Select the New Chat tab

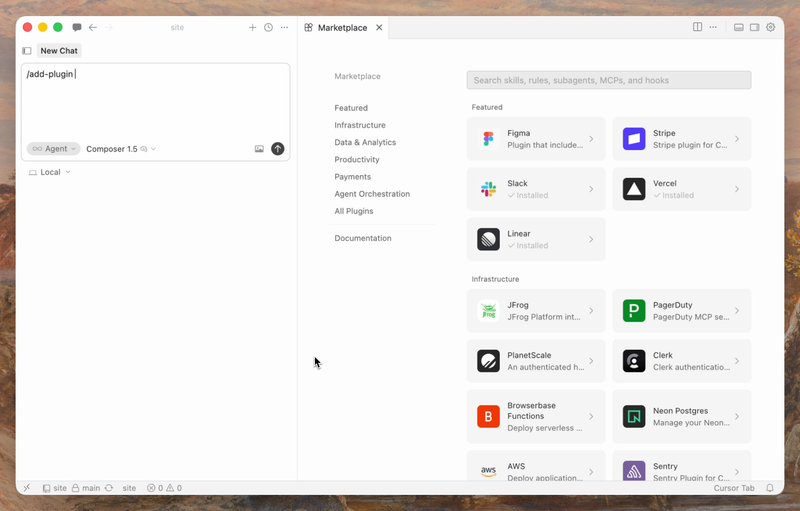59,50
